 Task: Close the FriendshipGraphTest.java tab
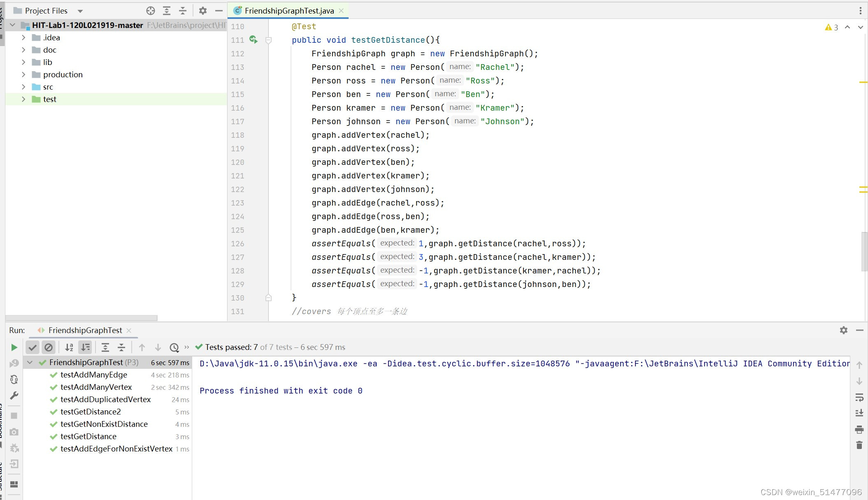tap(341, 11)
